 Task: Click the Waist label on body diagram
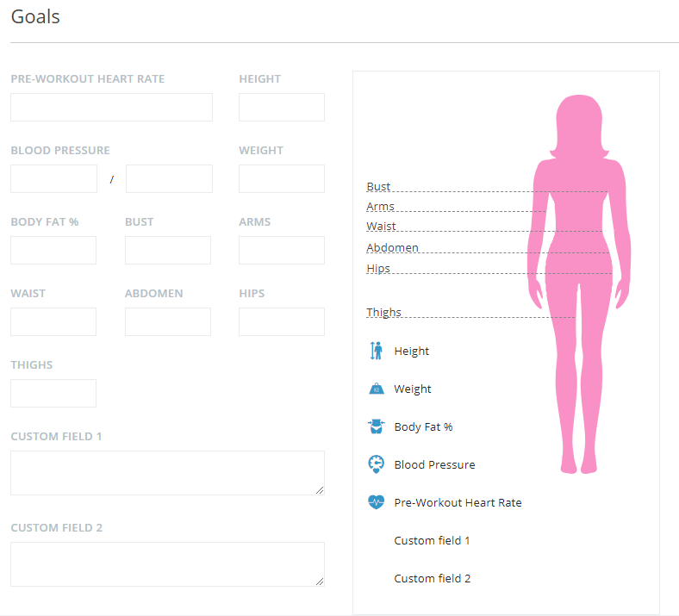(381, 227)
